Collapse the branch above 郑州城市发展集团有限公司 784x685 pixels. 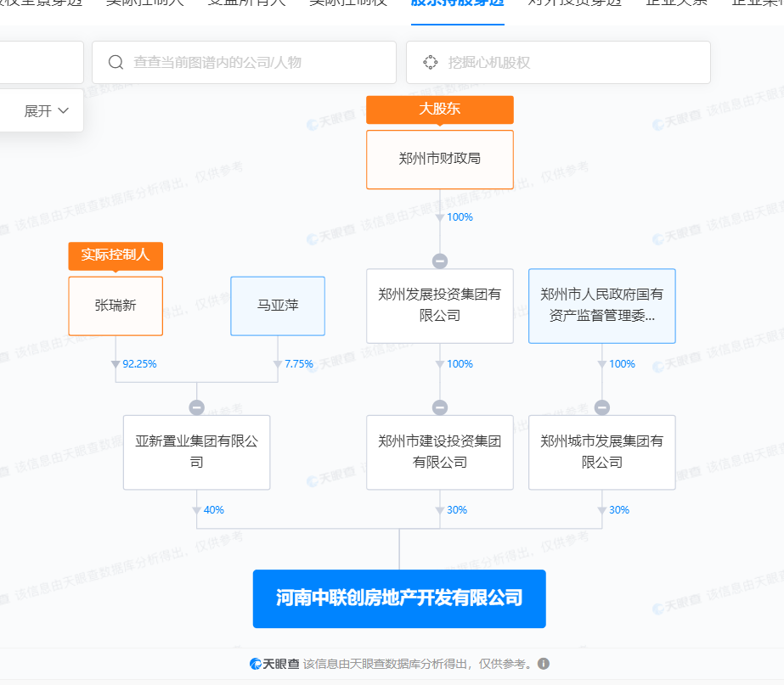(x=601, y=407)
